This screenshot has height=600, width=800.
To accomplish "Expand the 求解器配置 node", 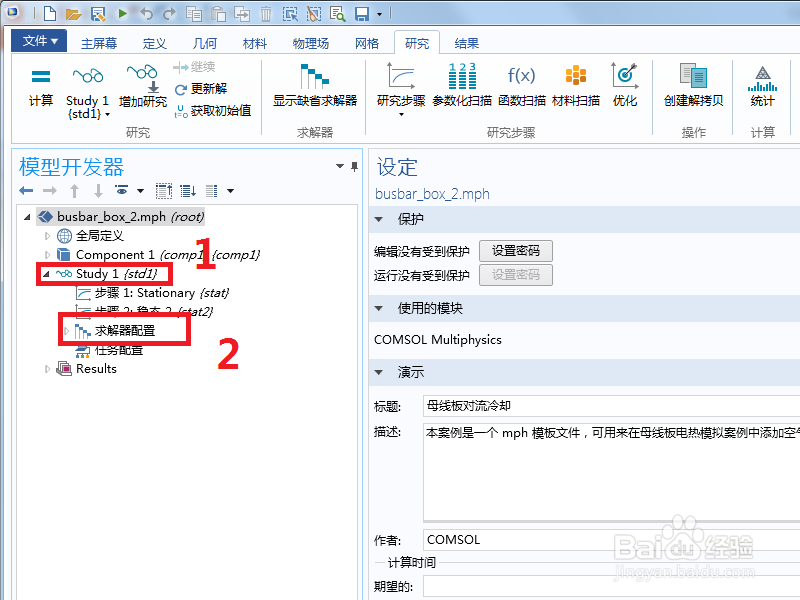I will tap(66, 331).
